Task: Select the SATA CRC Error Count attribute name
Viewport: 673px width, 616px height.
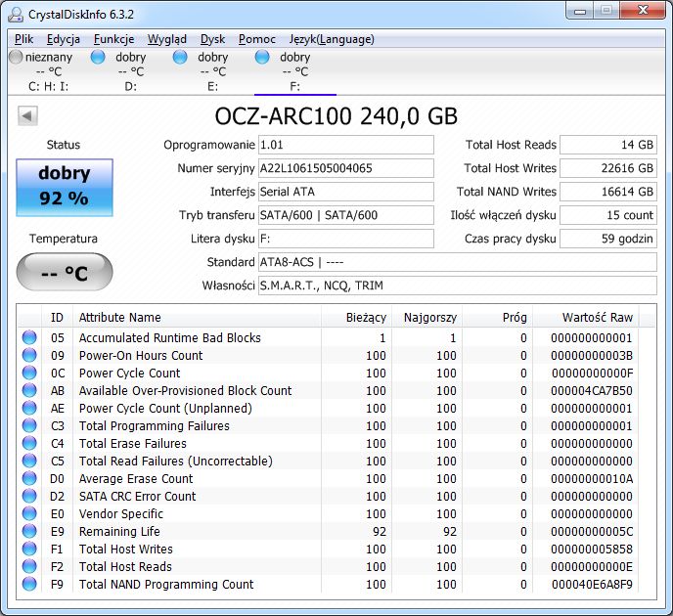Action: tap(137, 497)
